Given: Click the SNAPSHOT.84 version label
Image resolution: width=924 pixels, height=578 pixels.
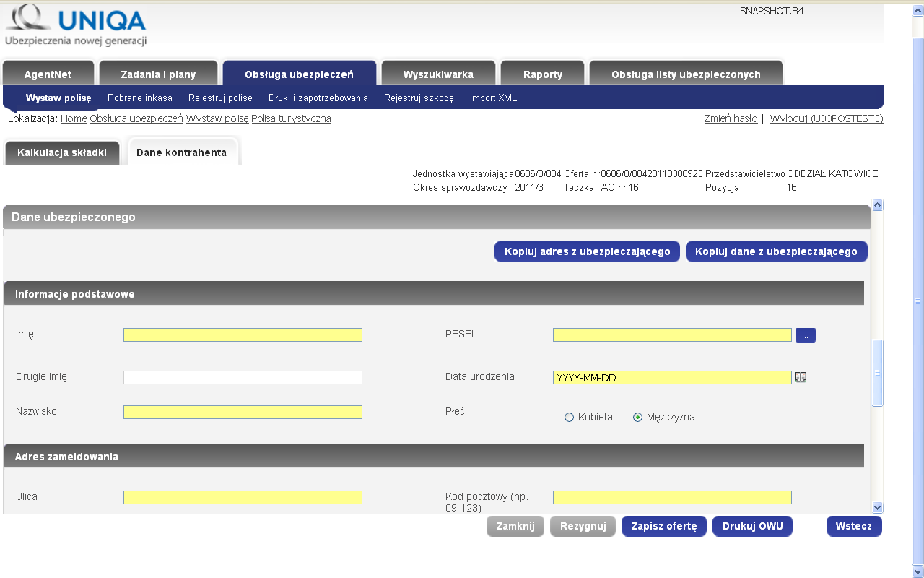Looking at the screenshot, I should (x=772, y=11).
